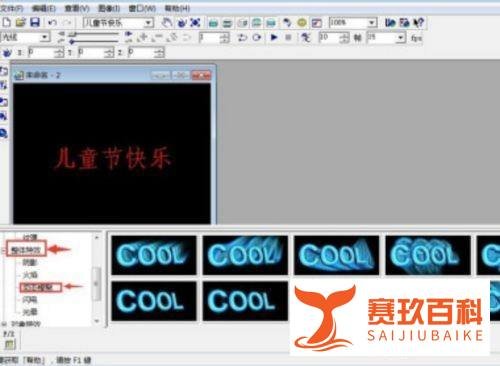The image size is (500, 366).
Task: Open the 帮助(H) menu
Action: click(177, 8)
